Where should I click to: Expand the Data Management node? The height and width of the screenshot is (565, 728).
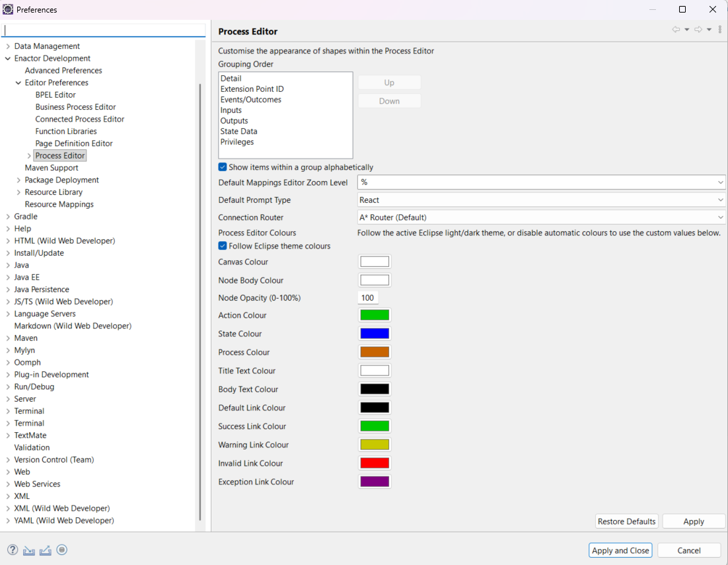[x=8, y=46]
